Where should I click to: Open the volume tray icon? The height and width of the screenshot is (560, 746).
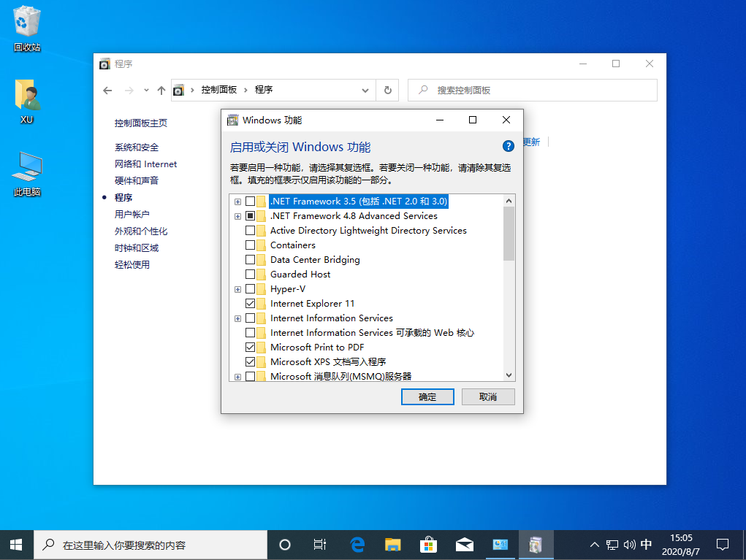coord(629,545)
